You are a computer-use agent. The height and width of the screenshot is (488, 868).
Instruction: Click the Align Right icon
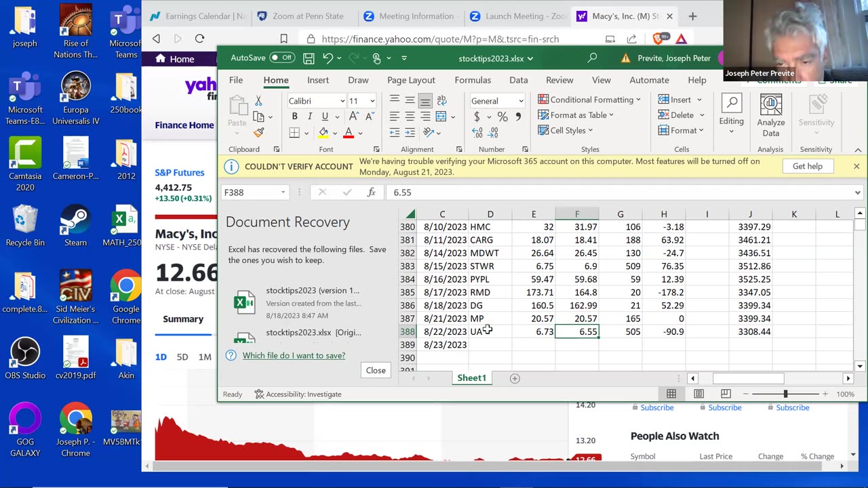pos(425,117)
